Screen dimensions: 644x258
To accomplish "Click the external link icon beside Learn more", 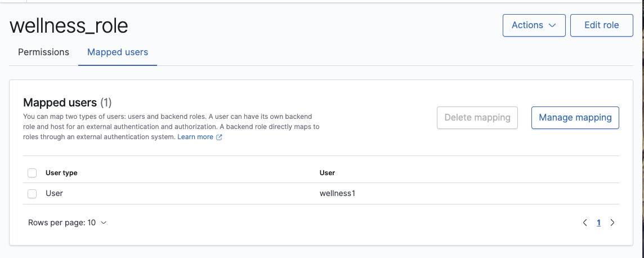I will tap(220, 137).
